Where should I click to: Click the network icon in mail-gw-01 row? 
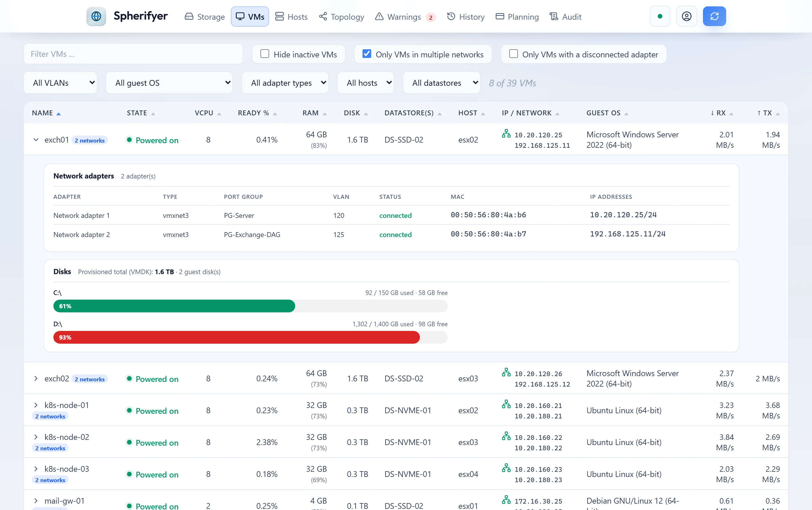pos(506,500)
